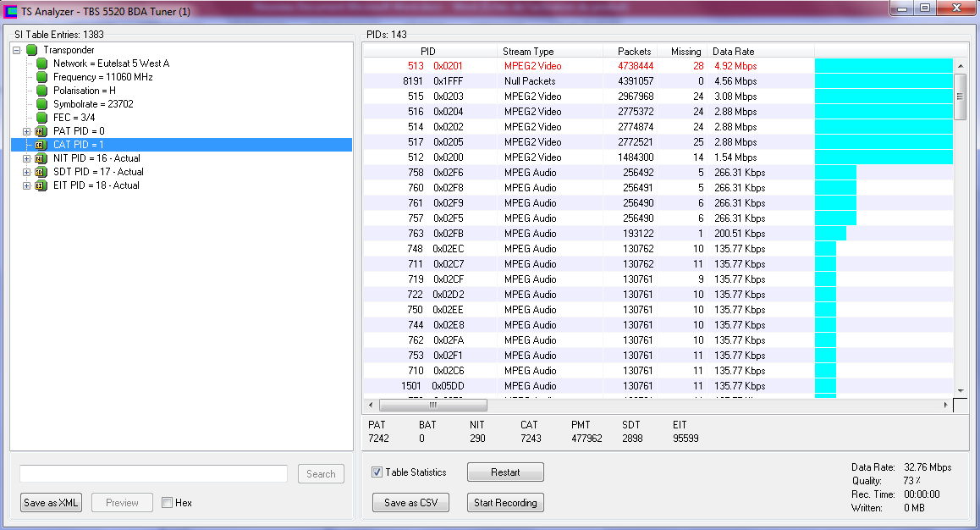Click the TS Analyzer title bar icon
The width and height of the screenshot is (980, 530).
coord(11,9)
